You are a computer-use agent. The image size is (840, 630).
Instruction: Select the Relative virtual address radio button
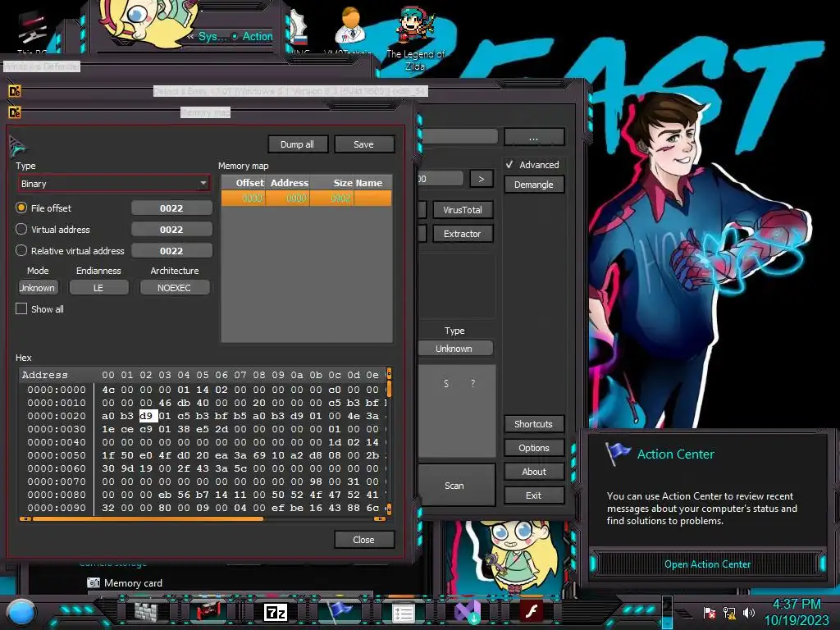21,251
